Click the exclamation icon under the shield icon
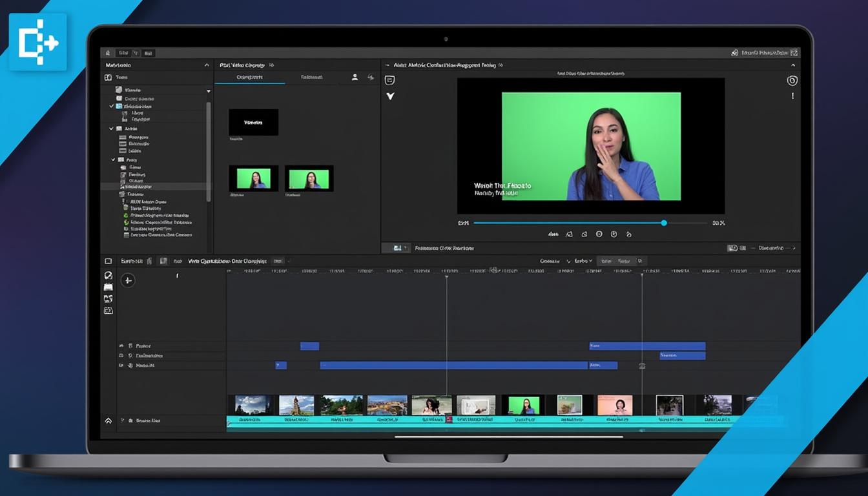 pos(792,96)
